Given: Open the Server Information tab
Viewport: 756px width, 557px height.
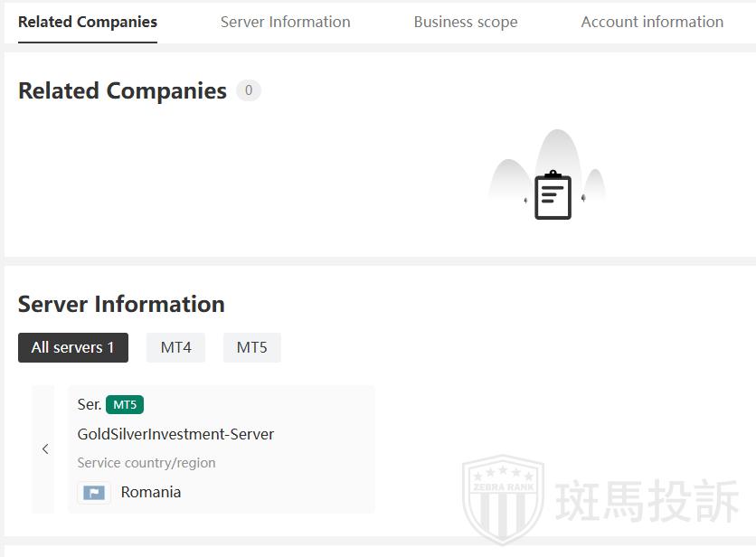Looking at the screenshot, I should 285,22.
